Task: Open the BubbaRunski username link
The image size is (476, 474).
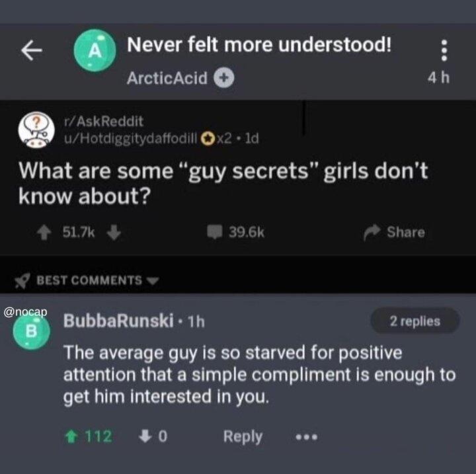Action: [118, 321]
